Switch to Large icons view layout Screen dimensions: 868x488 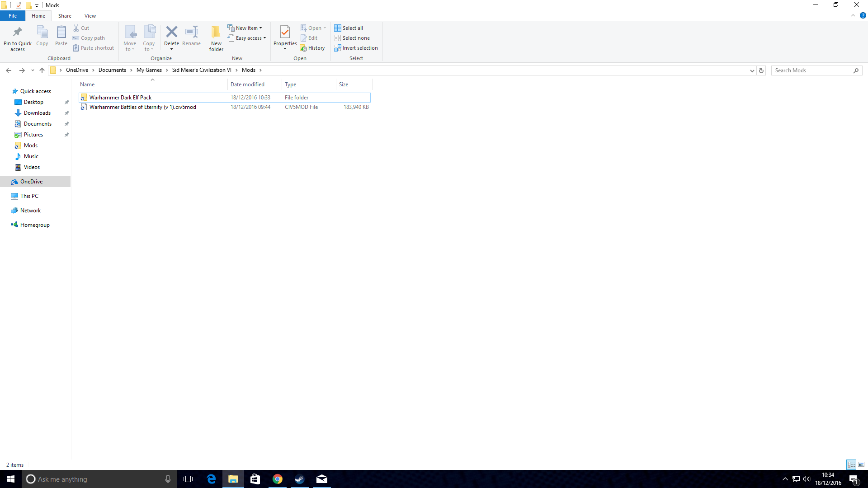[x=861, y=465]
